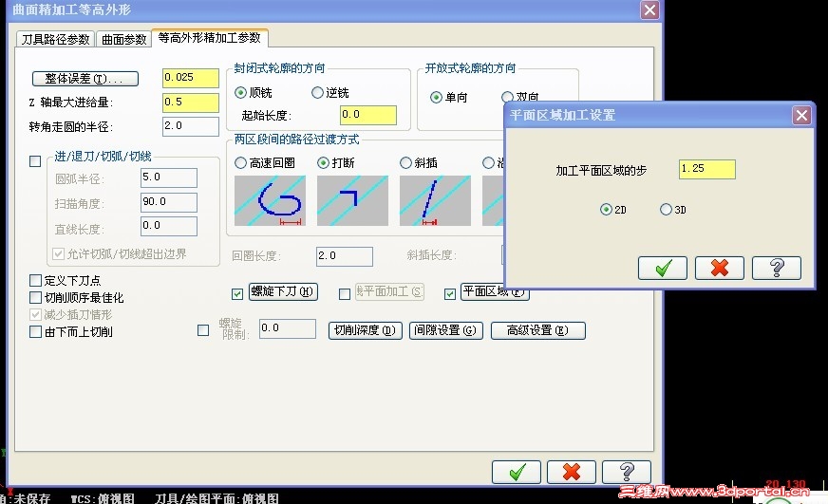Open the 间隙设置(G) dialog
This screenshot has width=828, height=504.
[445, 330]
